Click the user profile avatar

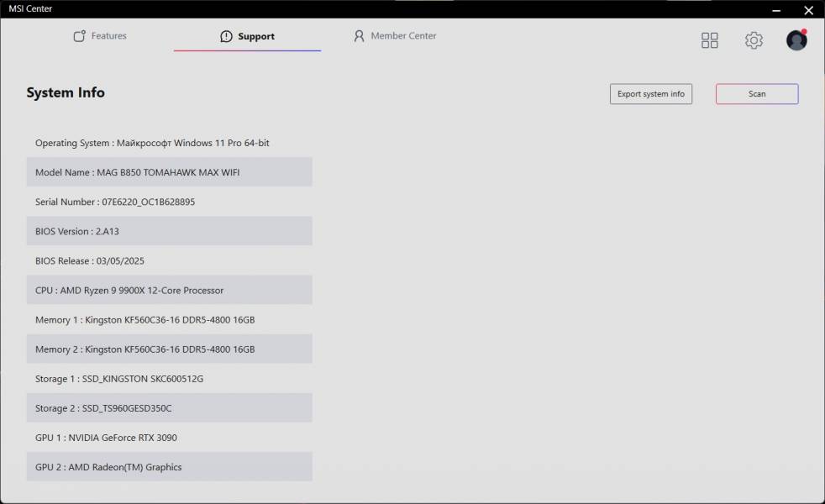(x=796, y=40)
